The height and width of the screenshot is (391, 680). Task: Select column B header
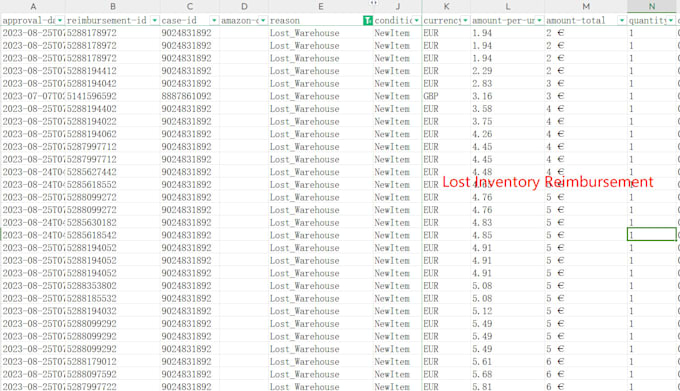tap(113, 7)
